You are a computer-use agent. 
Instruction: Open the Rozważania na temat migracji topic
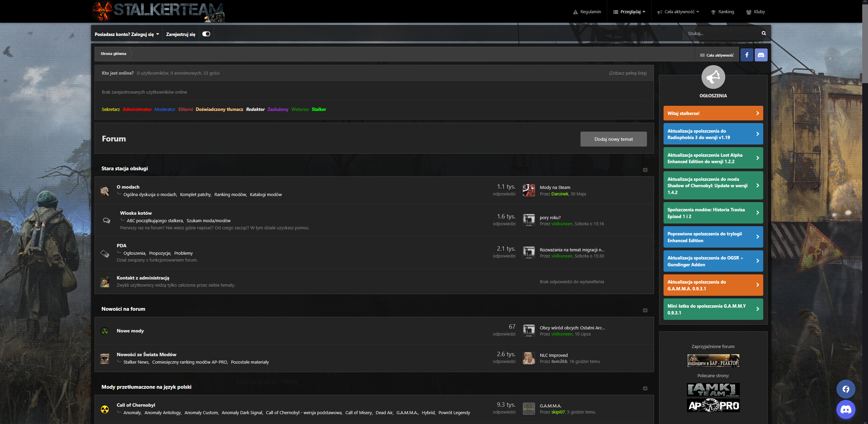572,250
